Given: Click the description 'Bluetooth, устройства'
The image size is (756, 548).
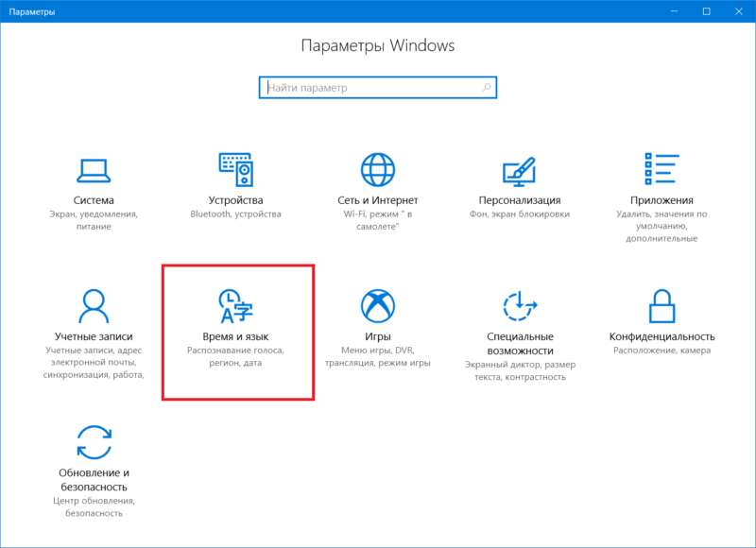Looking at the screenshot, I should (x=235, y=214).
